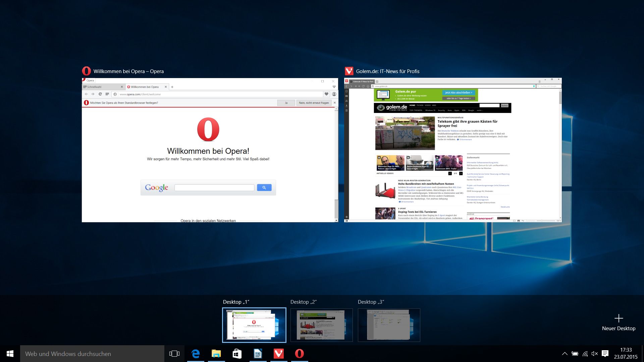
Task: Open the "Hohe Bandbreiten mit zweifelhaftem Nutzen" article
Action: click(426, 184)
